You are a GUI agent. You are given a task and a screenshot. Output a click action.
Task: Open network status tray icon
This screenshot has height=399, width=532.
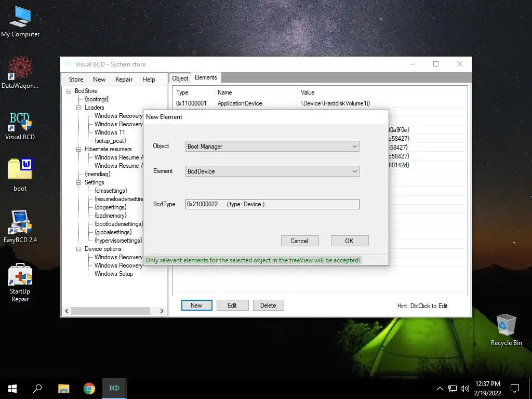pyautogui.click(x=453, y=389)
